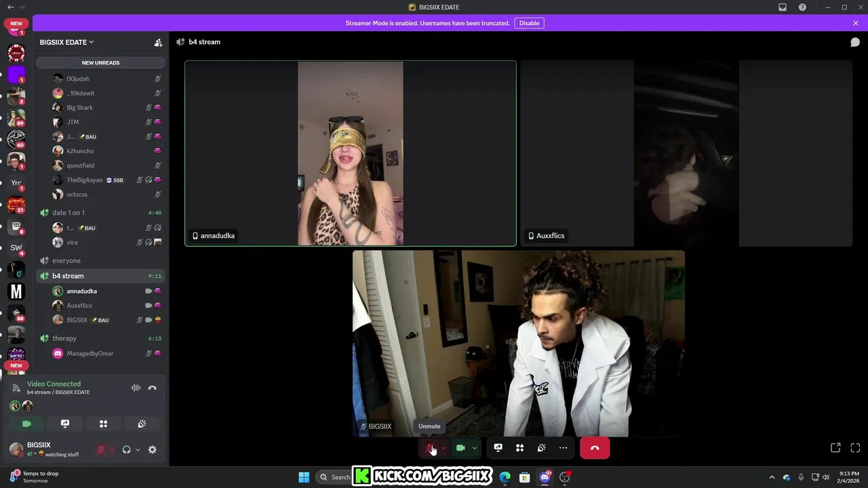868x488 pixels.
Task: Open the purple server icon in sidebar
Action: click(x=16, y=75)
